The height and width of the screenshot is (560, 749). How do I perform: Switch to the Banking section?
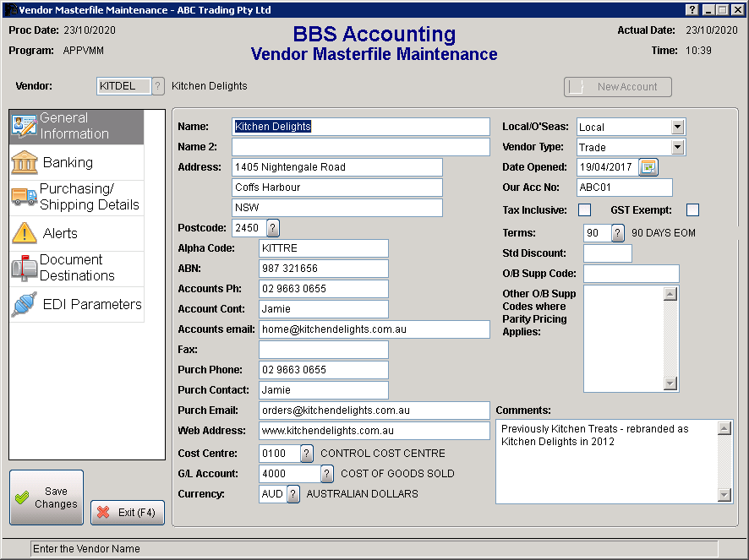click(76, 162)
